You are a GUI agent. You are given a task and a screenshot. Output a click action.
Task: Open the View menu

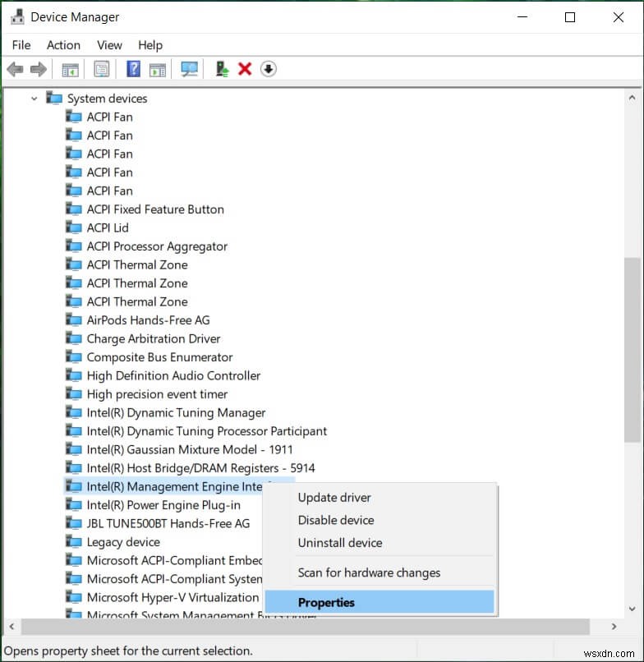109,45
